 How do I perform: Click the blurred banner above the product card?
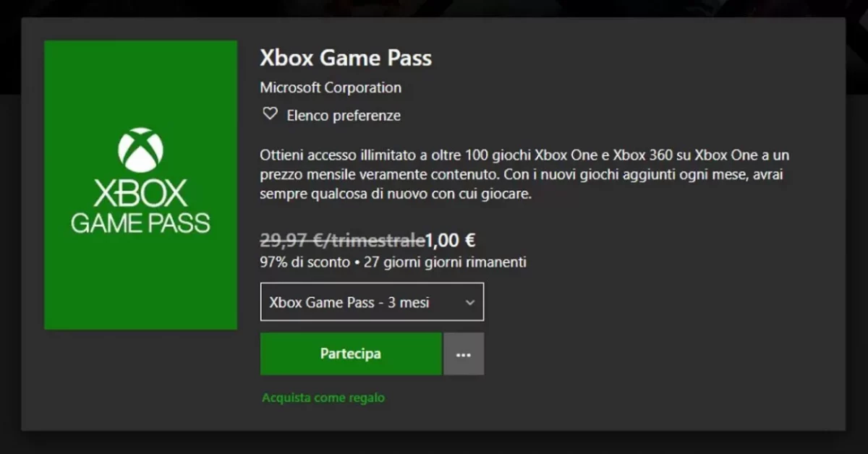click(434, 7)
